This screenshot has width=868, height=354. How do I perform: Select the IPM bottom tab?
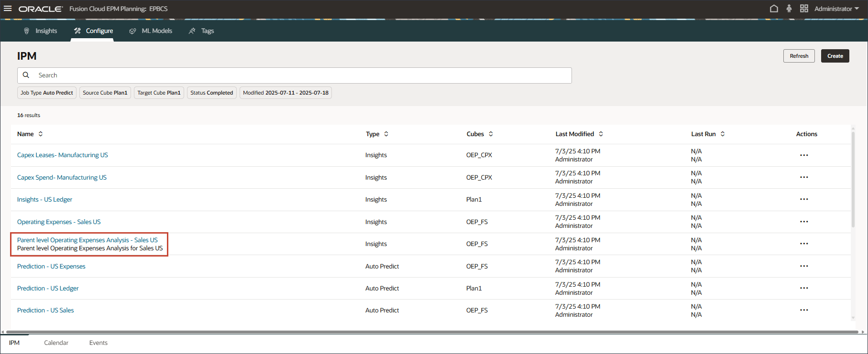coord(14,343)
